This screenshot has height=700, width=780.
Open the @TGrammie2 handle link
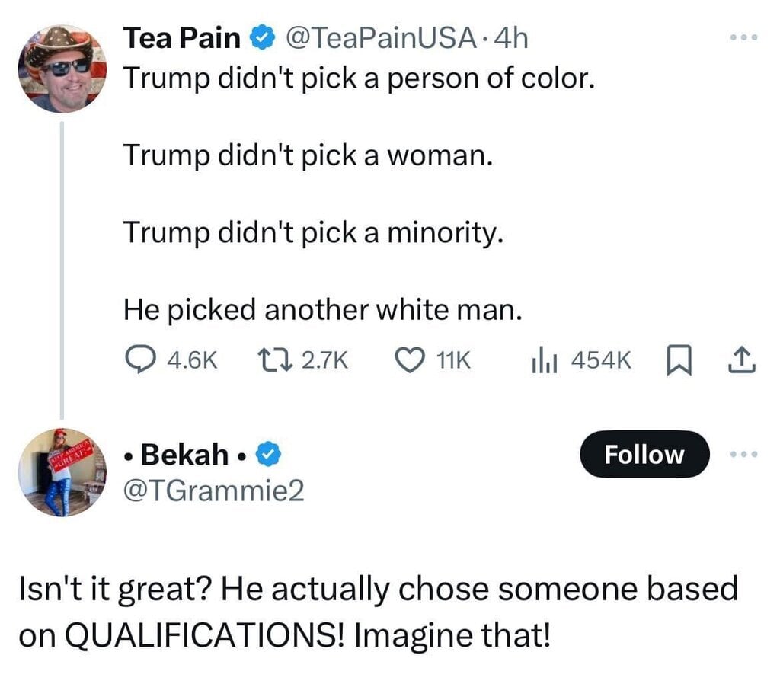point(214,491)
